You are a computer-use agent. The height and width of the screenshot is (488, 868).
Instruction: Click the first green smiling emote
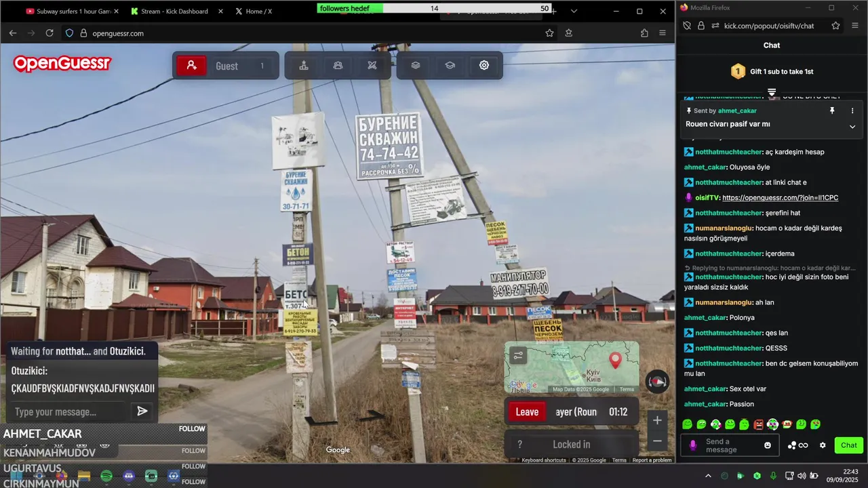pos(687,425)
